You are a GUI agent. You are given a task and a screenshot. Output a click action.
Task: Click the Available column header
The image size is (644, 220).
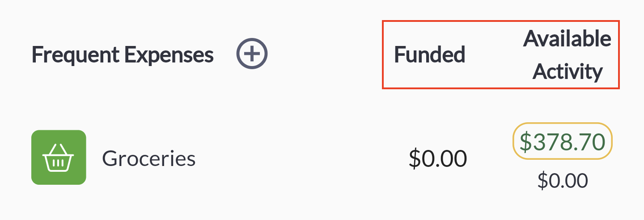pos(567,39)
